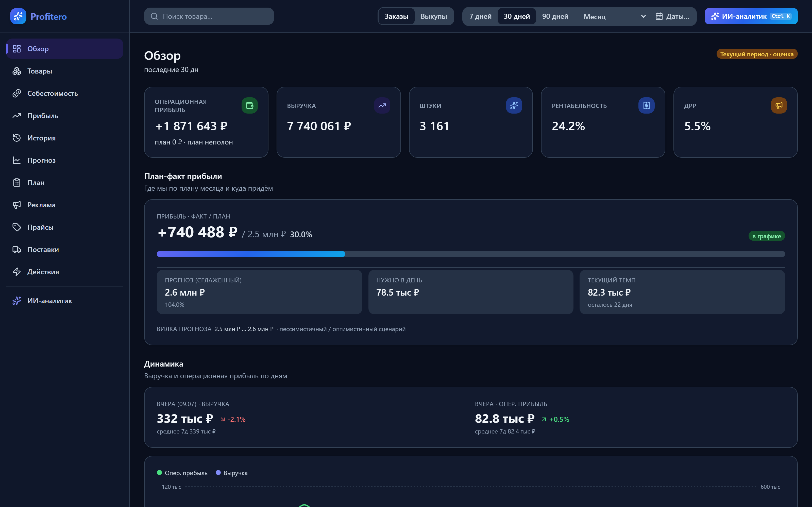Click the profit plan progress bar
Viewport: 812px width, 507px height.
(470, 254)
